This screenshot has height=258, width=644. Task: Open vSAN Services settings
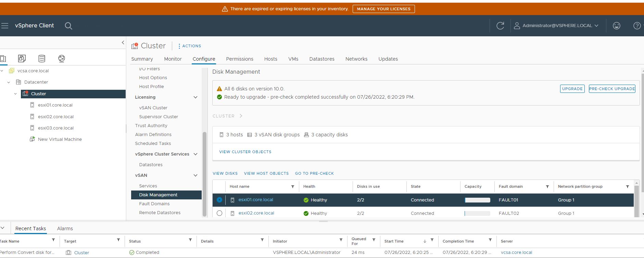coord(148,186)
